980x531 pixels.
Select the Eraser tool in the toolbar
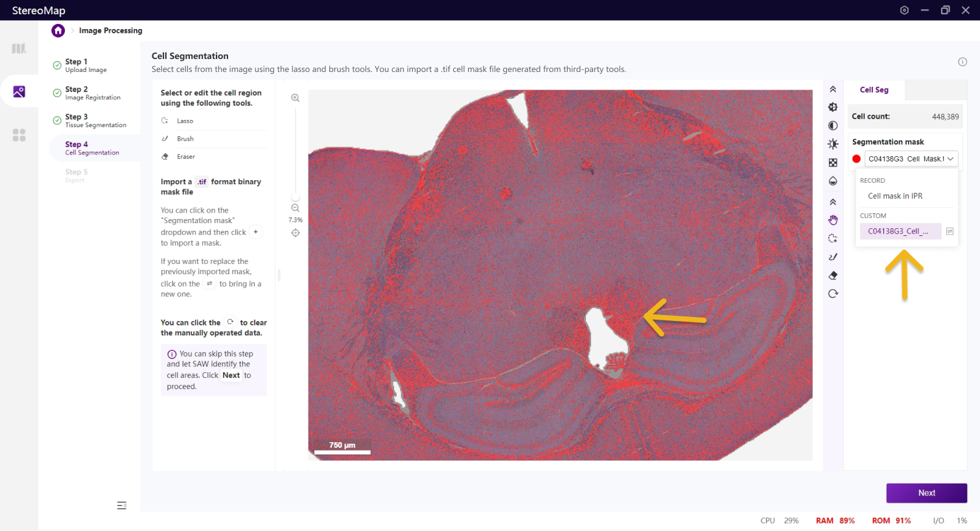[833, 276]
